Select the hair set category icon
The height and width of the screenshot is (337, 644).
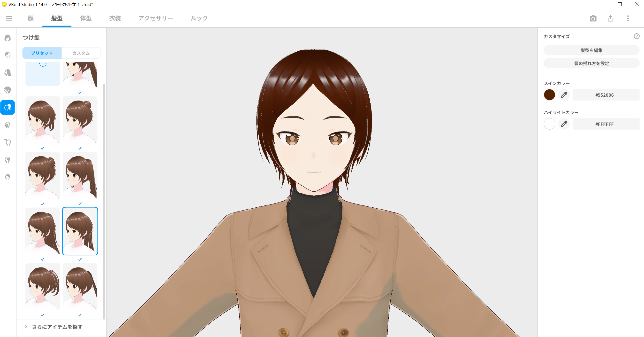coord(8,38)
